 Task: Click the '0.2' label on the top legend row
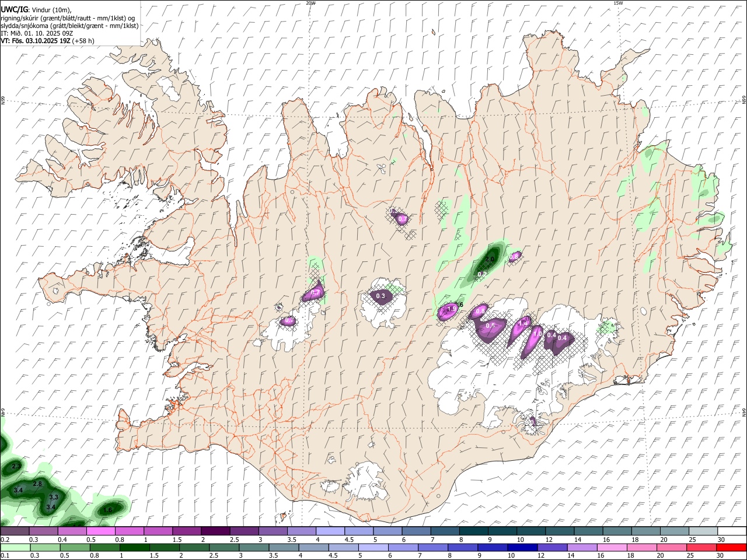5,540
